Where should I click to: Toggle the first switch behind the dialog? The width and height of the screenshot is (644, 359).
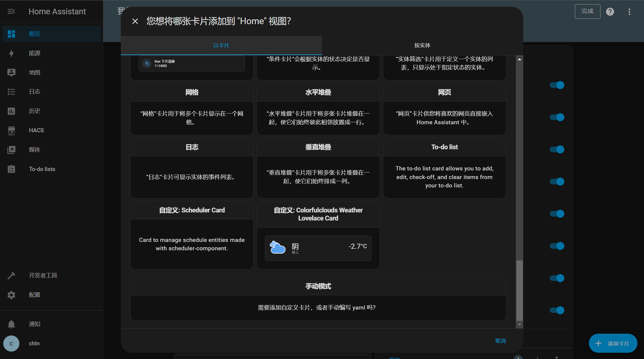pyautogui.click(x=557, y=85)
